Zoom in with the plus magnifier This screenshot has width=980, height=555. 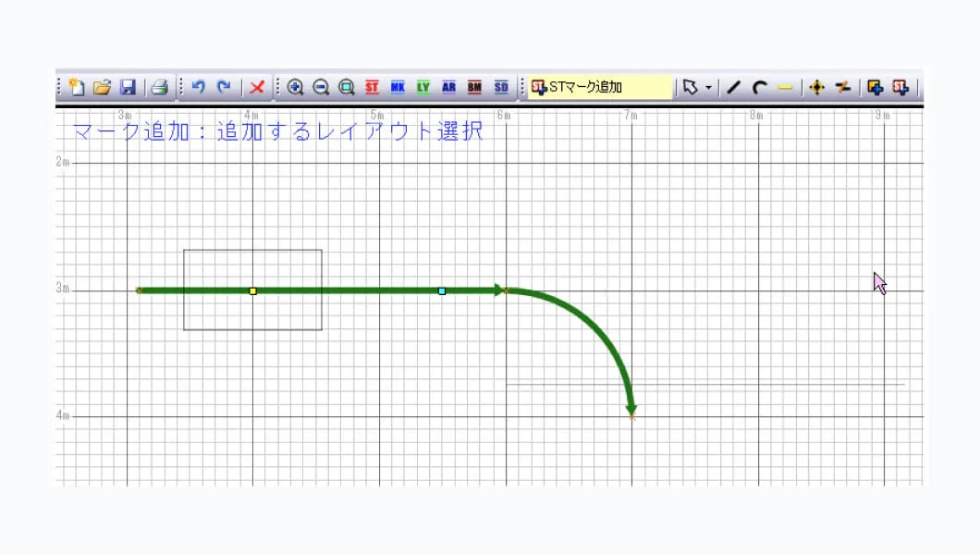point(295,88)
